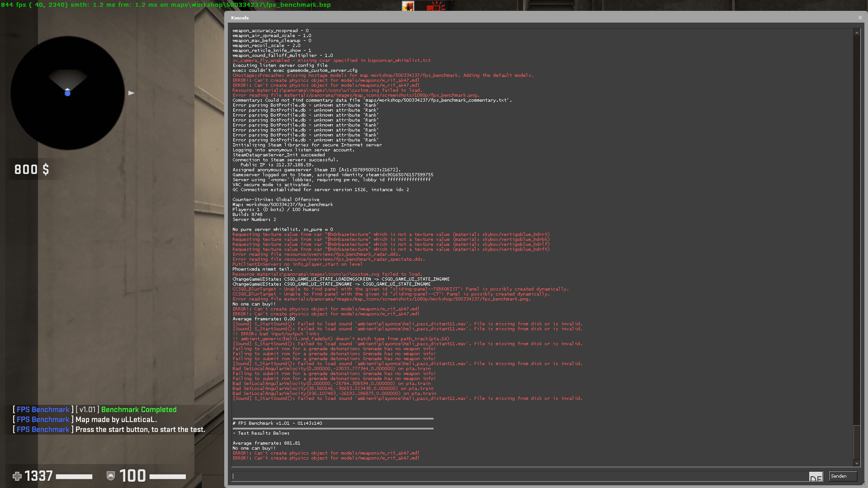The height and width of the screenshot is (488, 868).
Task: Click the Konsole title bar
Action: click(x=542, y=18)
